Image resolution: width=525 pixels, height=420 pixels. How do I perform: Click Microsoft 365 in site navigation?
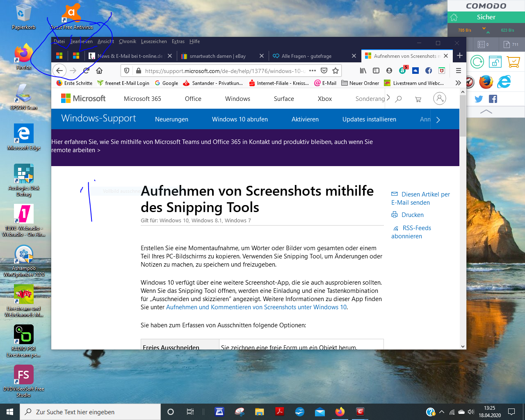[x=142, y=99]
